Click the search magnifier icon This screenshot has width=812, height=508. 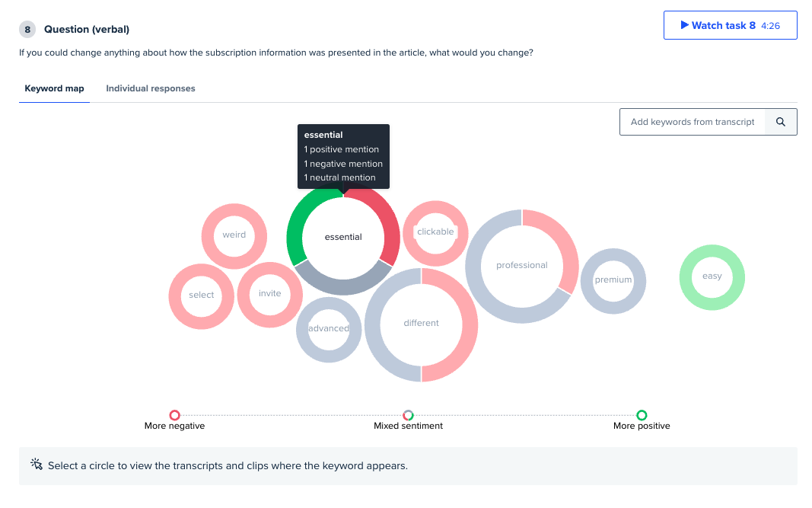pyautogui.click(x=780, y=122)
